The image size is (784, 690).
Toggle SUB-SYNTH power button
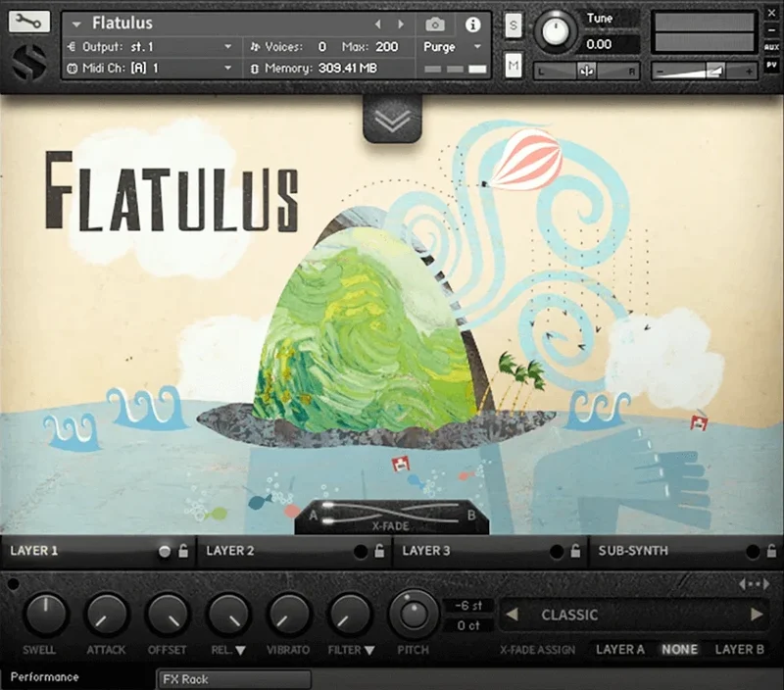pos(752,552)
